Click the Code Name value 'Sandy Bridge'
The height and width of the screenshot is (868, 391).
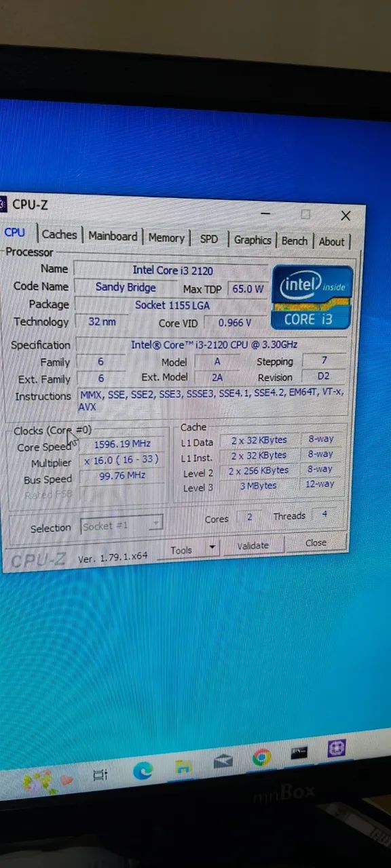click(126, 287)
